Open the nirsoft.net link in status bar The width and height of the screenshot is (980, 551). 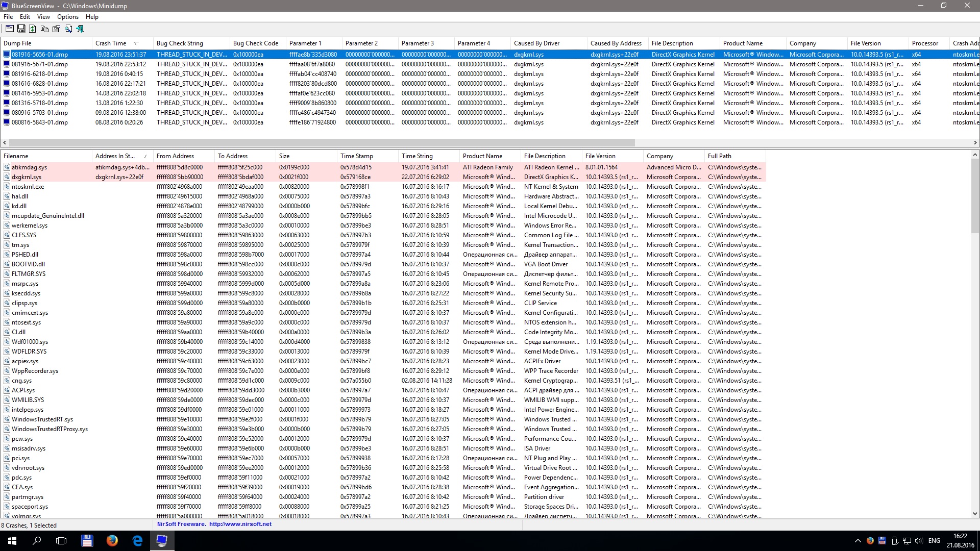coord(240,524)
